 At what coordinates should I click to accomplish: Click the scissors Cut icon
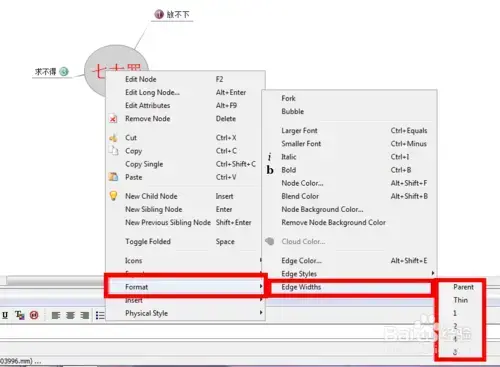tap(113, 138)
